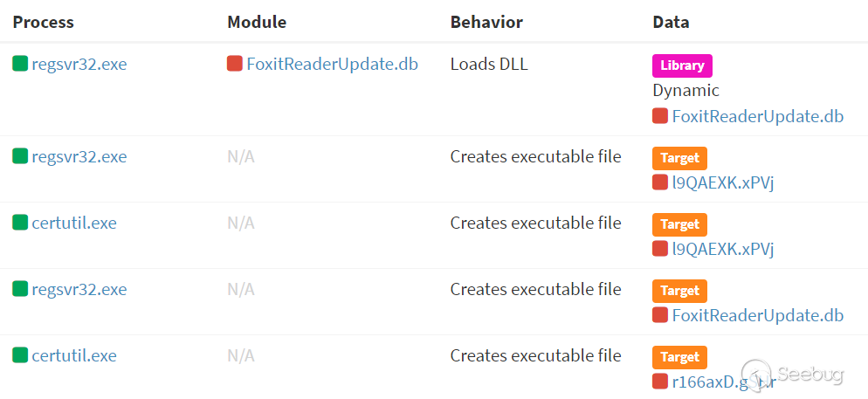The width and height of the screenshot is (868, 399).
Task: Click green icon beside fourth-row regsvr32.exe
Action: (x=20, y=288)
